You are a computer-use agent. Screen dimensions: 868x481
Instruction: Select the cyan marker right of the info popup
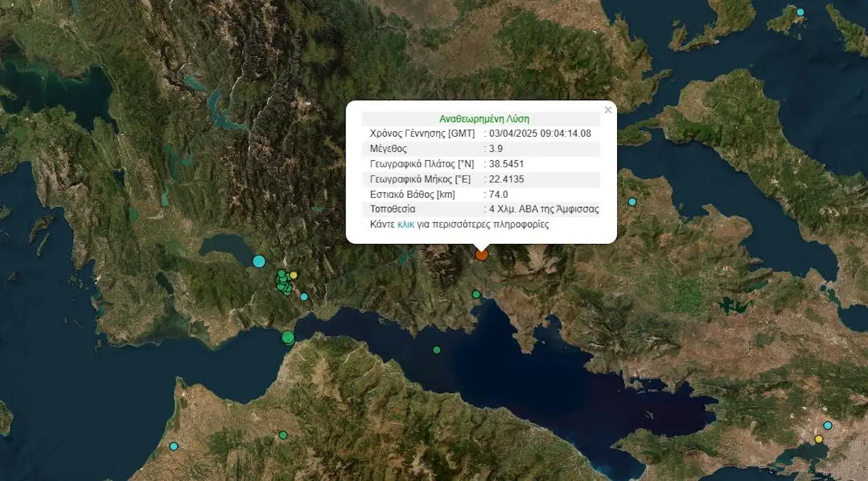632,202
